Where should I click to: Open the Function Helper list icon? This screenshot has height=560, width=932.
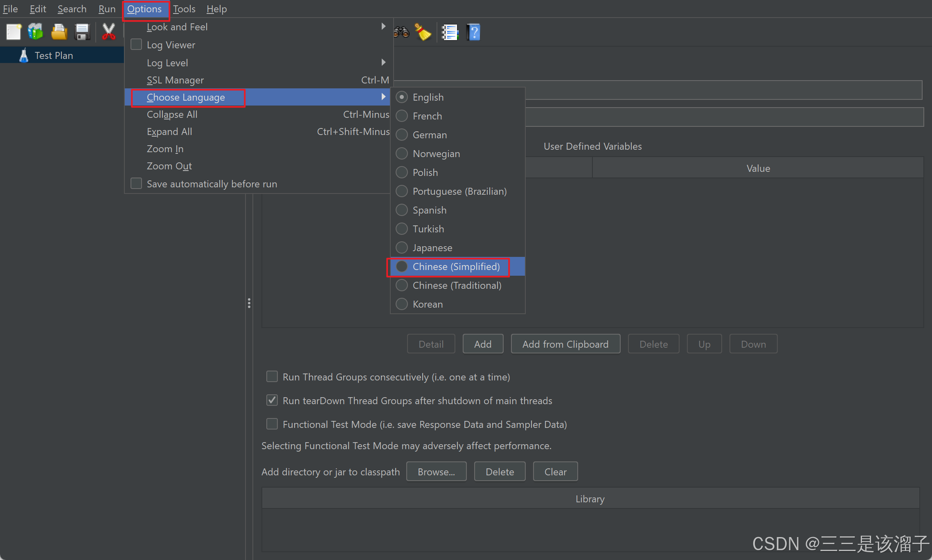(x=450, y=32)
